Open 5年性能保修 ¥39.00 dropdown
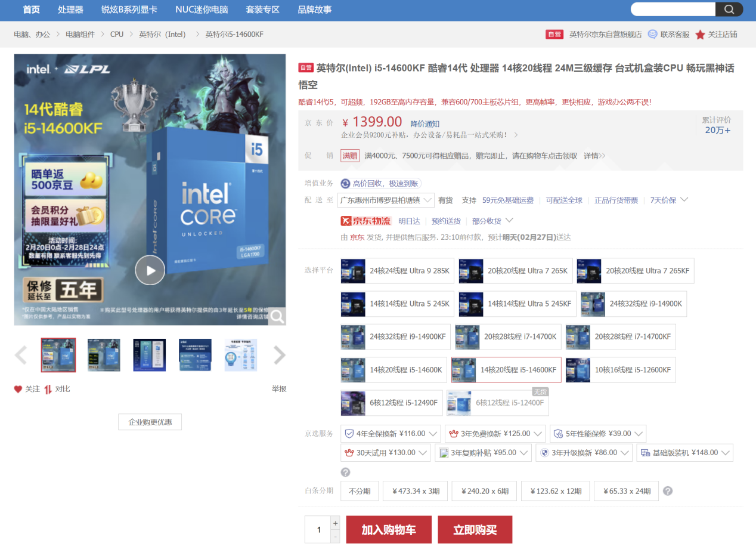The height and width of the screenshot is (553, 756). click(x=598, y=434)
